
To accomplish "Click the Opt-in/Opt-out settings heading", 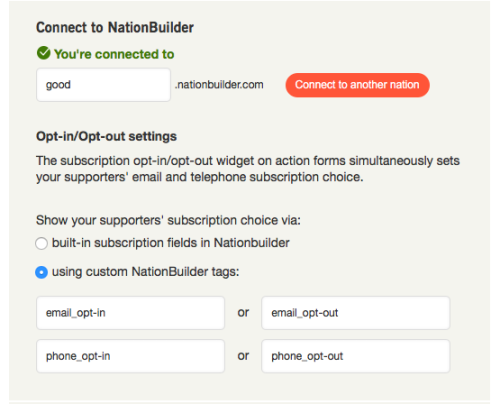I will point(106,137).
